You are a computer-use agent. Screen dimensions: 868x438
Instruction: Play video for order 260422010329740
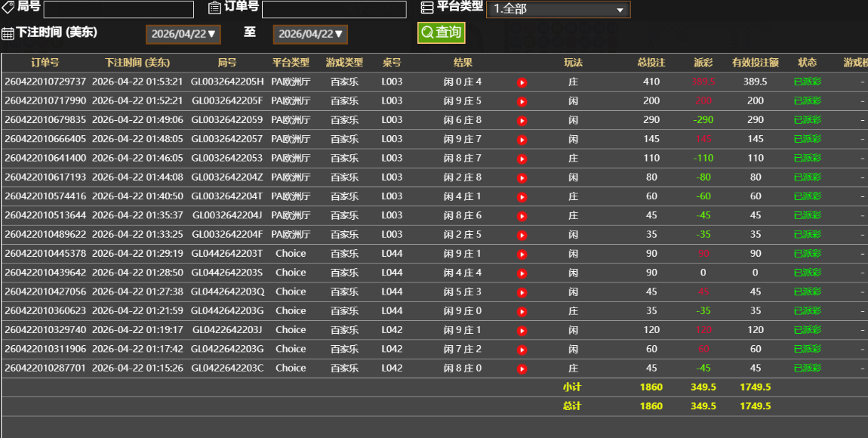point(522,331)
